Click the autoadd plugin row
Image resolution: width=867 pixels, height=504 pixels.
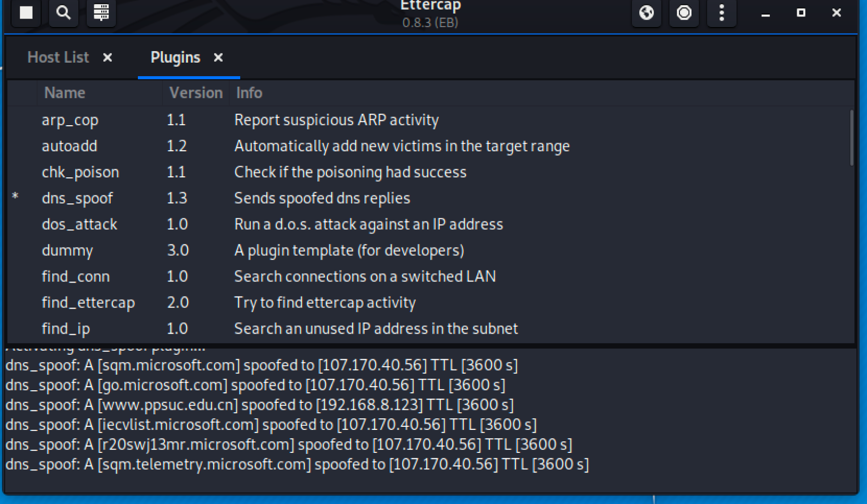click(69, 146)
